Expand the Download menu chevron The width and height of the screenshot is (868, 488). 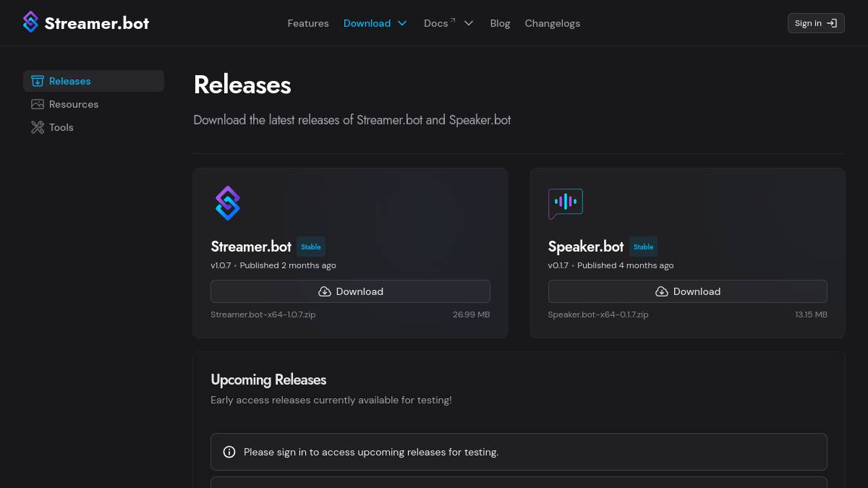pyautogui.click(x=402, y=23)
